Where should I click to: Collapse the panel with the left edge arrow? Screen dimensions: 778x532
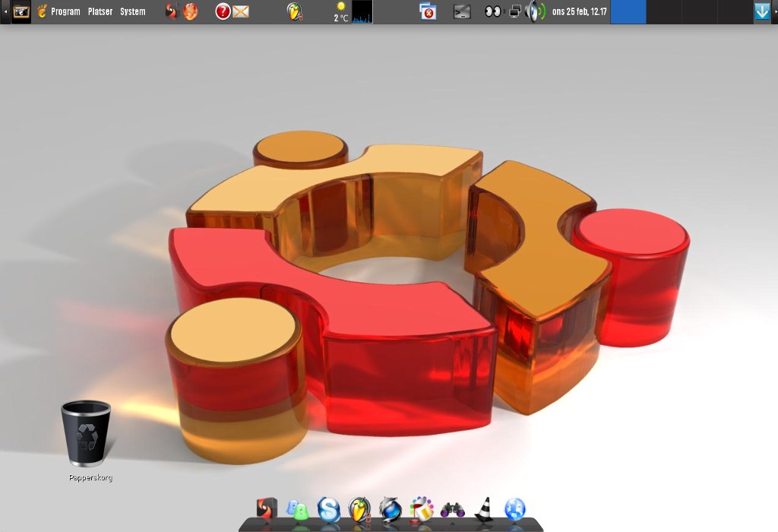coord(5,11)
